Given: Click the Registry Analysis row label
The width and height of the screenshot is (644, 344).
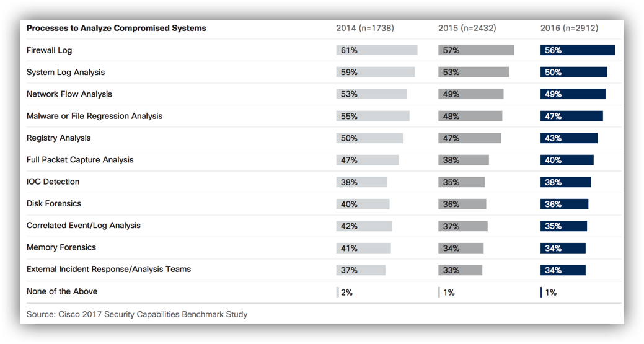Looking at the screenshot, I should point(59,138).
